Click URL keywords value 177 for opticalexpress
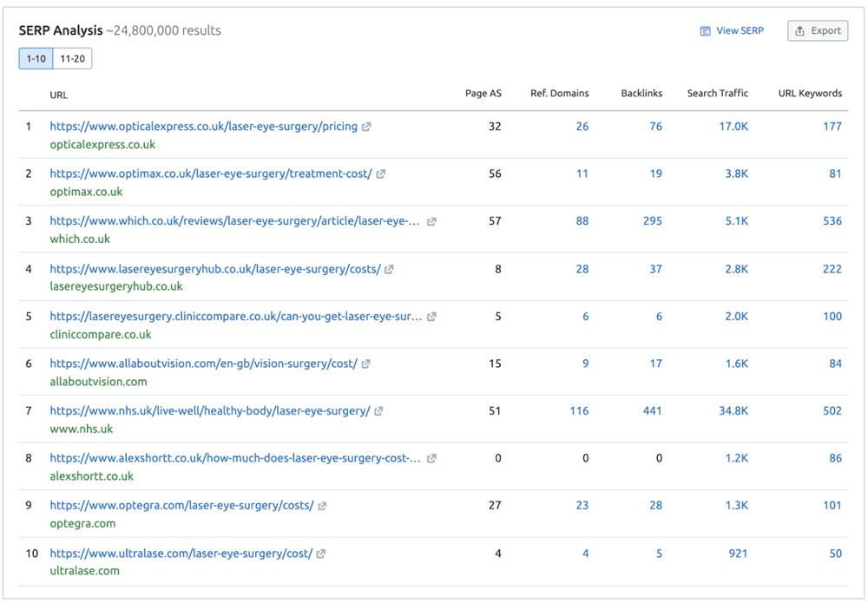The image size is (868, 603). [x=832, y=127]
